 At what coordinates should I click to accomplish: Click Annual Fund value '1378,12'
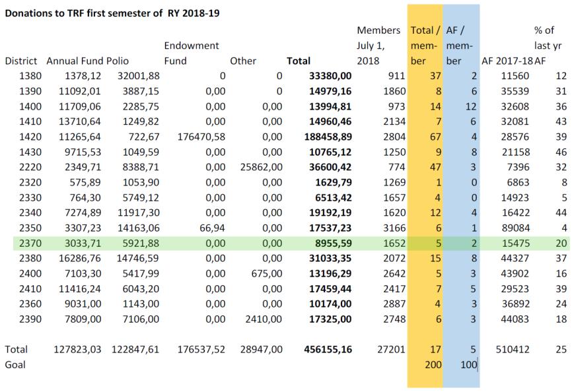[83, 76]
